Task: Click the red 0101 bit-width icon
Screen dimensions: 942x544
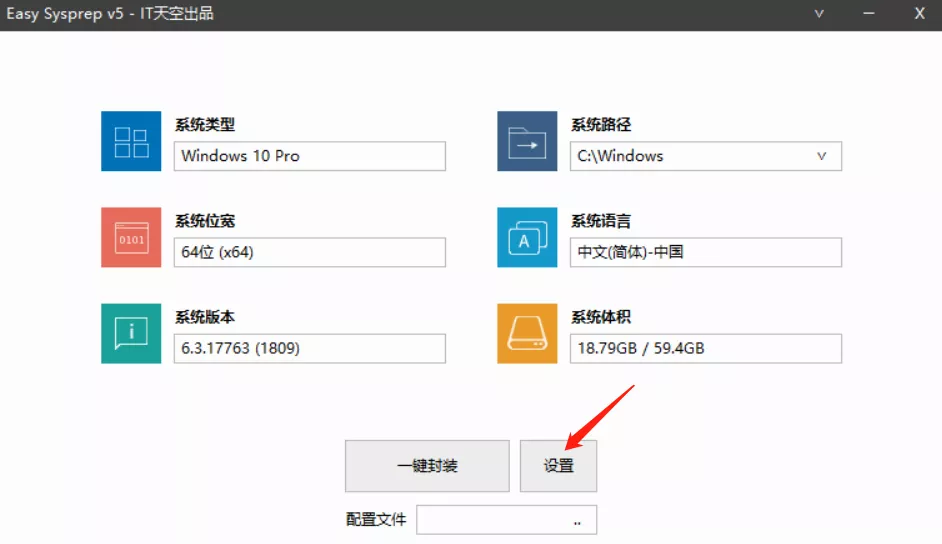Action: (x=131, y=237)
